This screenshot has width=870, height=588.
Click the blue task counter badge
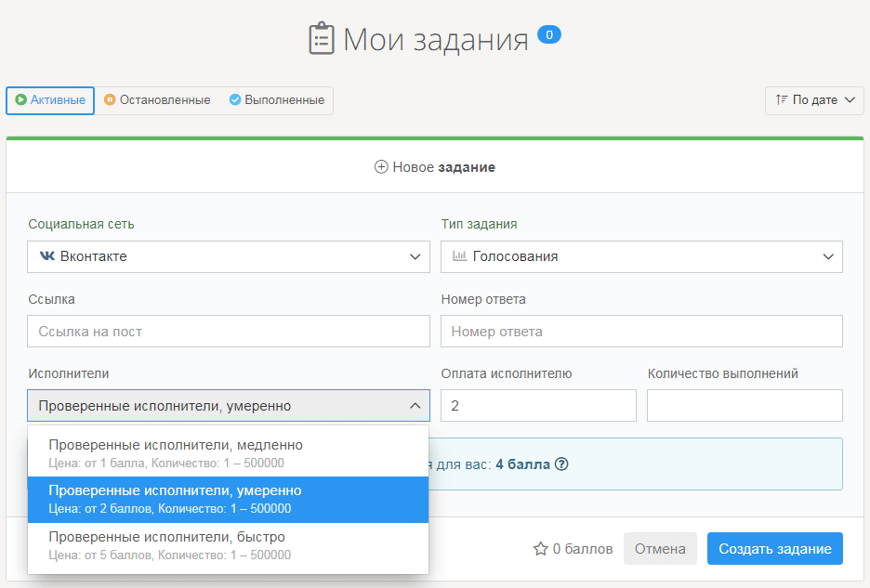point(549,35)
